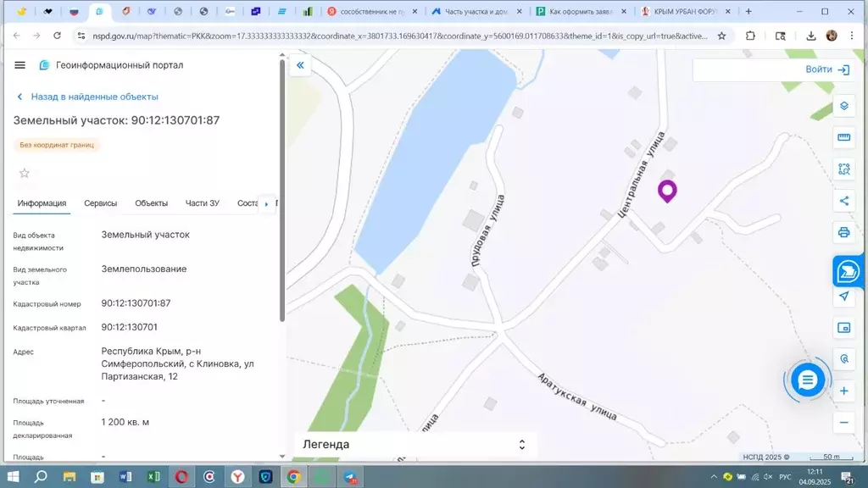
Task: Open the Объекты tab
Action: point(151,203)
